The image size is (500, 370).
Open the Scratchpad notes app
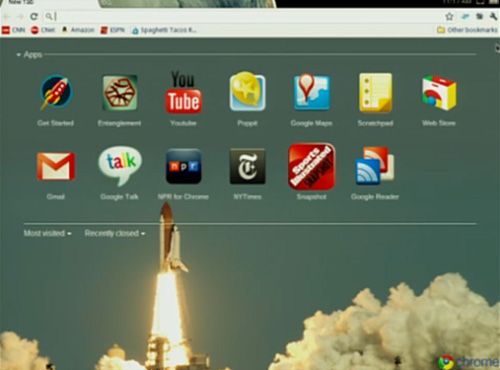coord(375,93)
